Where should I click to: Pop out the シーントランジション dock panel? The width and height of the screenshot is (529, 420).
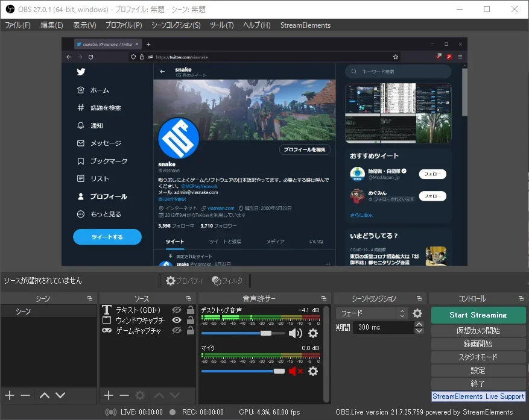pos(419,298)
